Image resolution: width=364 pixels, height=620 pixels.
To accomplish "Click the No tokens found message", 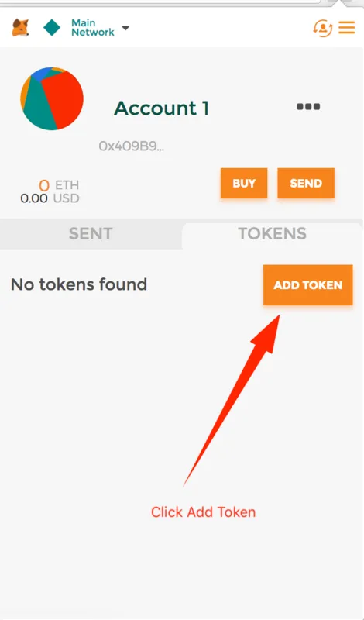I will [79, 284].
